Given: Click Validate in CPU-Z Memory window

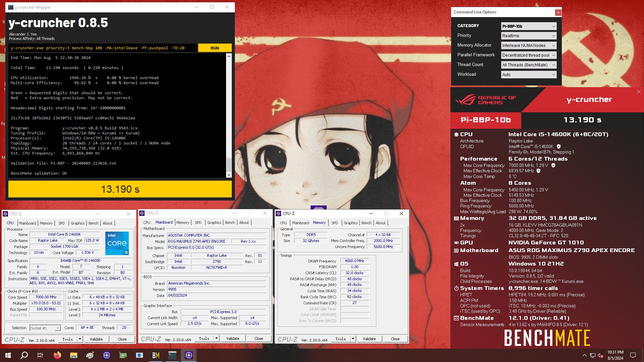Looking at the screenshot, I should click(369, 339).
